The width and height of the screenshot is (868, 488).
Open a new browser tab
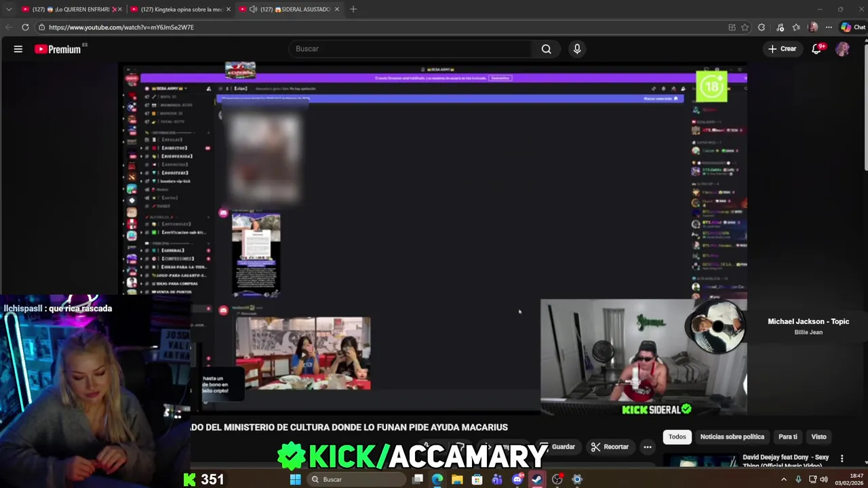[x=353, y=9]
